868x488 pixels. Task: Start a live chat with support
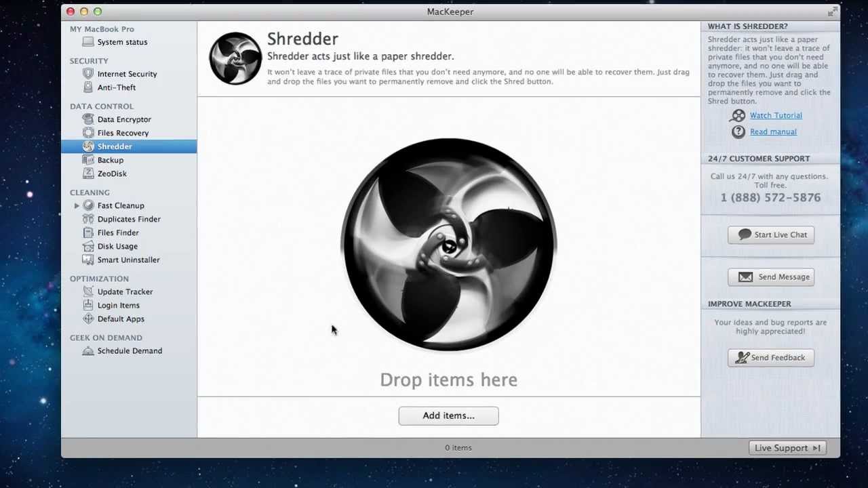[771, 235]
